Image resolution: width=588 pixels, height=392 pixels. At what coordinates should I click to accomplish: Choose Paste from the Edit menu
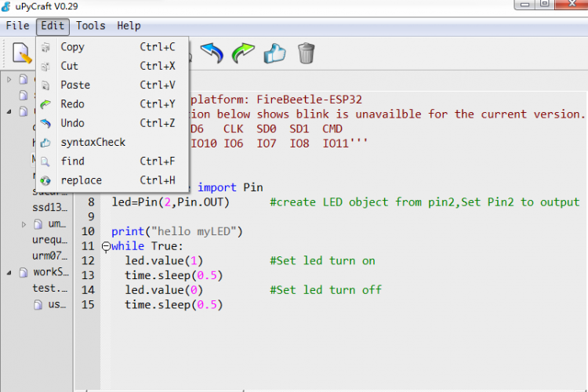point(112,85)
